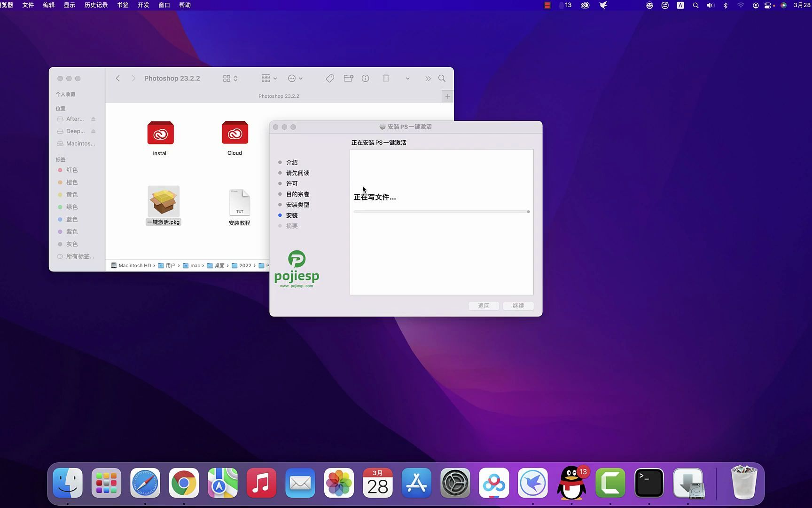812x508 pixels.
Task: Expand the Finder toolbar chevron dropdown
Action: 407,79
